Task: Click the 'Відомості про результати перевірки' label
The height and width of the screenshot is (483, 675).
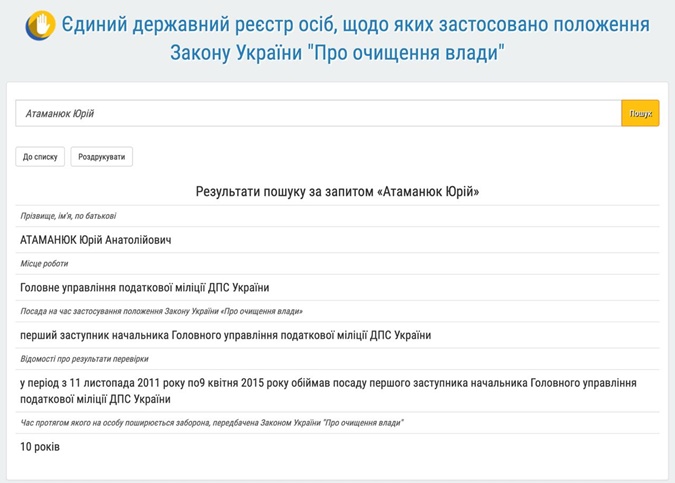Action: (84, 359)
